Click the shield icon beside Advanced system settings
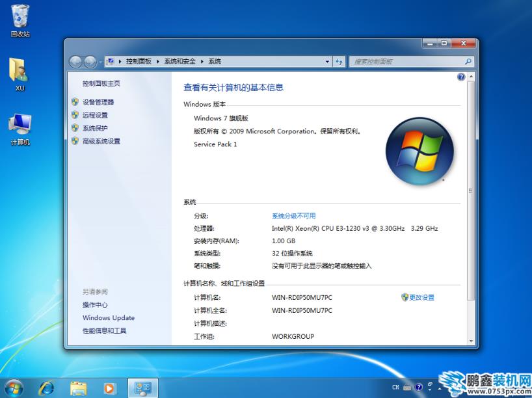Viewport: 532px width, 398px height. (75, 141)
